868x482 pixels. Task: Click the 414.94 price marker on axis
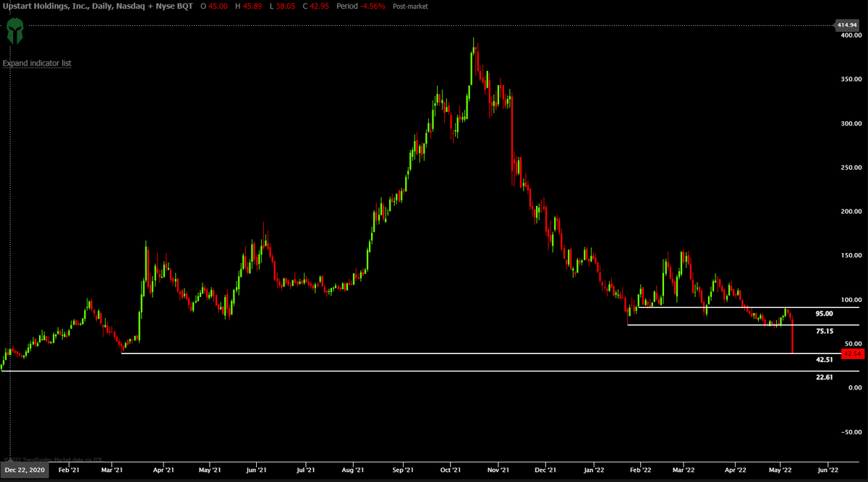(x=848, y=25)
